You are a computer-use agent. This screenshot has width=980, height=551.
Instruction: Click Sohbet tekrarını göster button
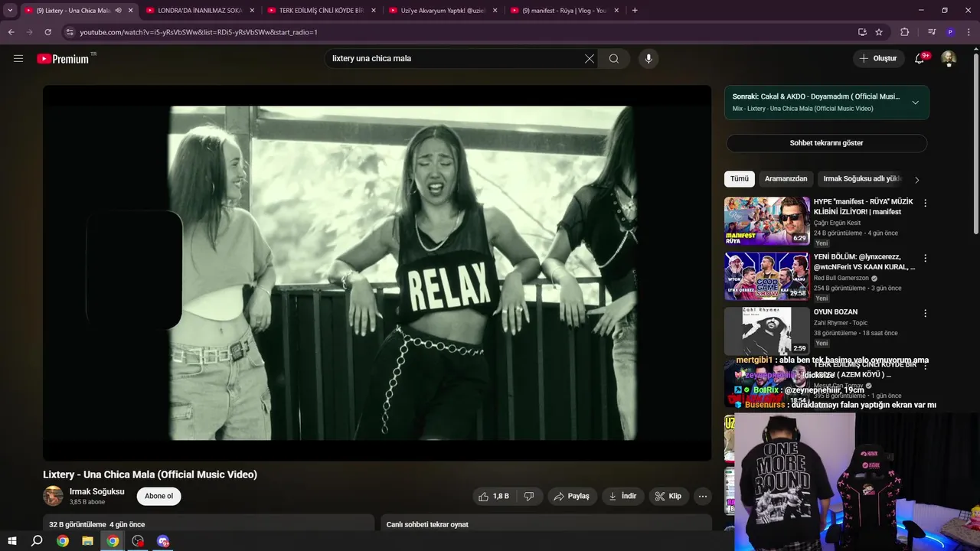[x=826, y=143]
